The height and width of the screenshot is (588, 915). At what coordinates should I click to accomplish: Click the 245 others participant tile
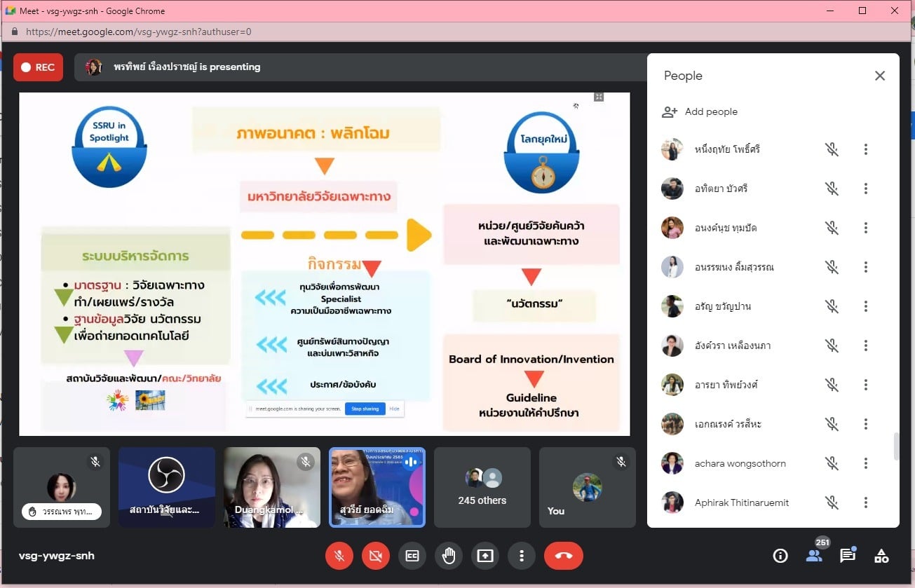[482, 487]
